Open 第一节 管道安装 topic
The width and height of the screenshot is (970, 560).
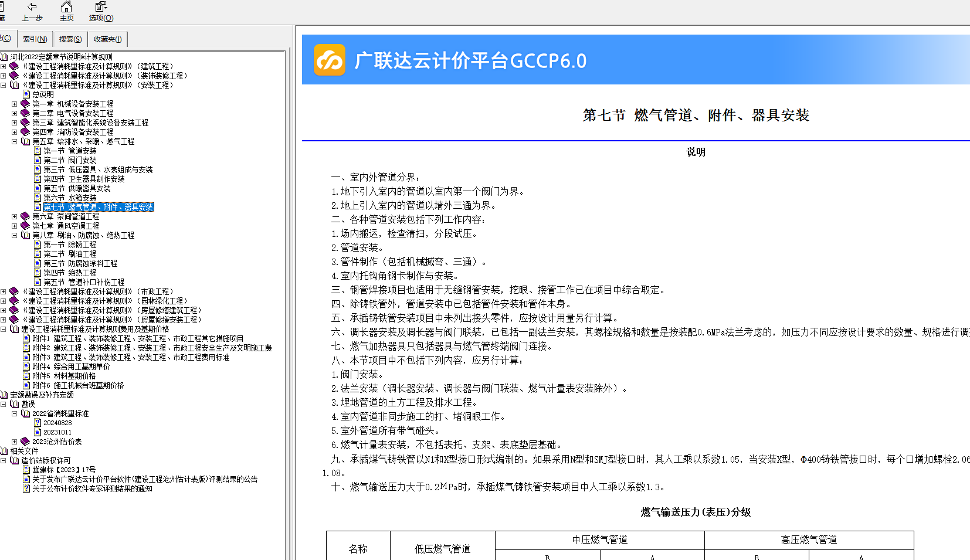(x=70, y=151)
